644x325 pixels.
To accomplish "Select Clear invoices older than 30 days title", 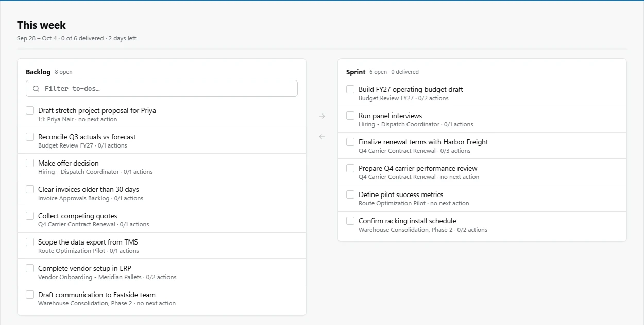I will (x=89, y=189).
